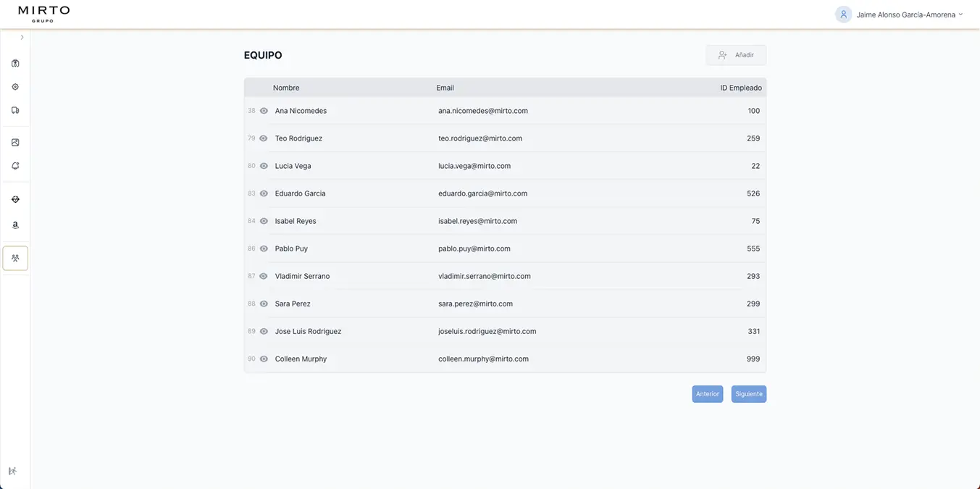This screenshot has height=489, width=980.
Task: Open the diamond gem sidebar icon
Action: click(x=15, y=199)
